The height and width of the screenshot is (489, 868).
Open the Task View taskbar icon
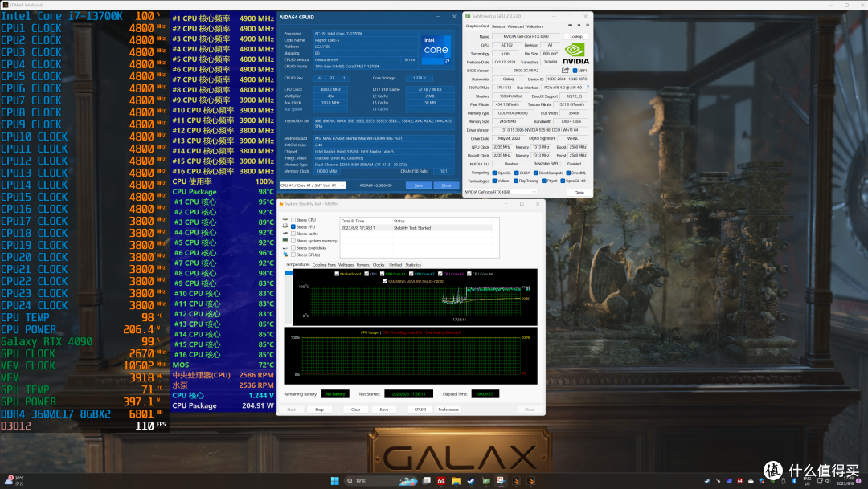tap(427, 481)
